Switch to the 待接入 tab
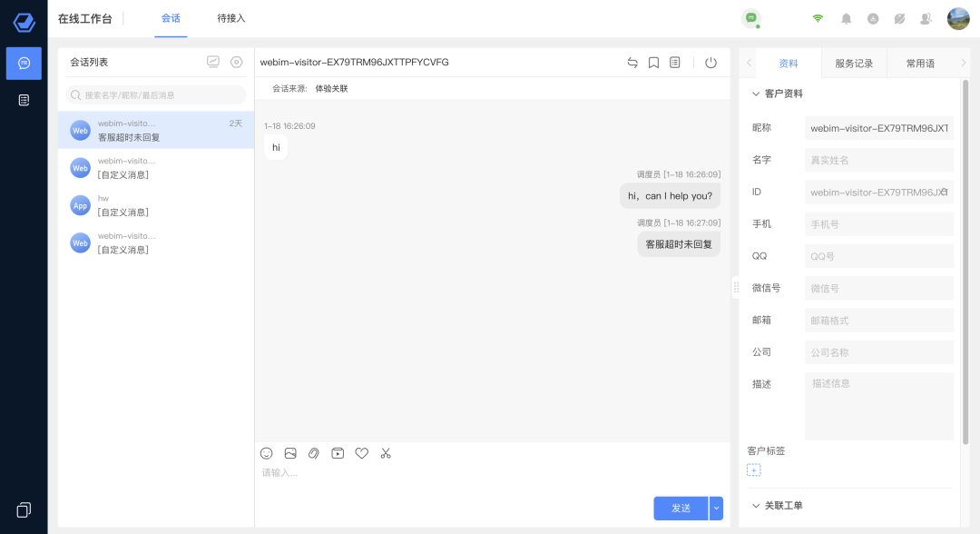Viewport: 980px width, 534px height. point(231,18)
